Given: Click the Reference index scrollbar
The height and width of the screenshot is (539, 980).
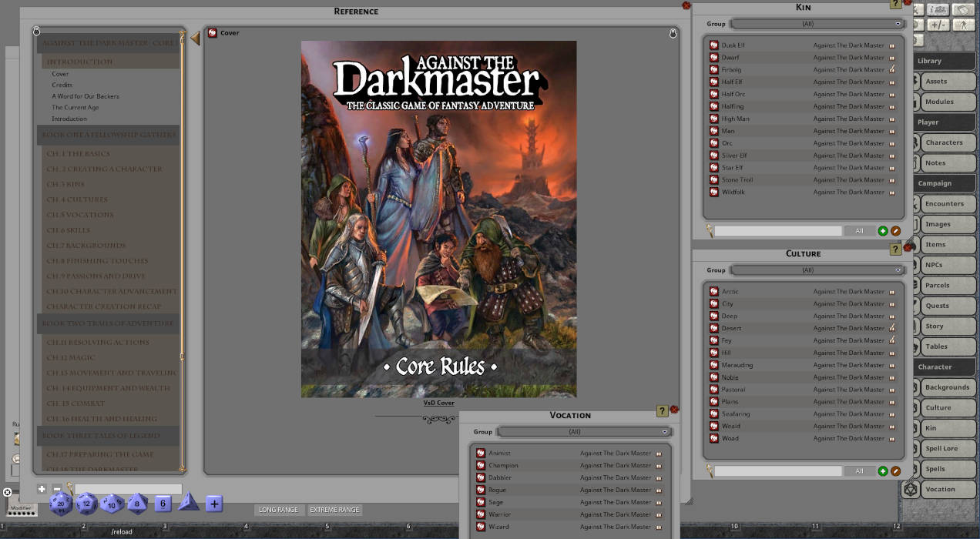Looking at the screenshot, I should 183,250.
